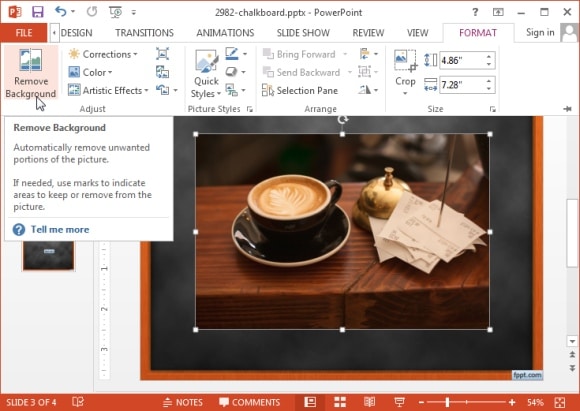Click the zoom slider handle
The width and height of the screenshot is (580, 411).
click(447, 402)
